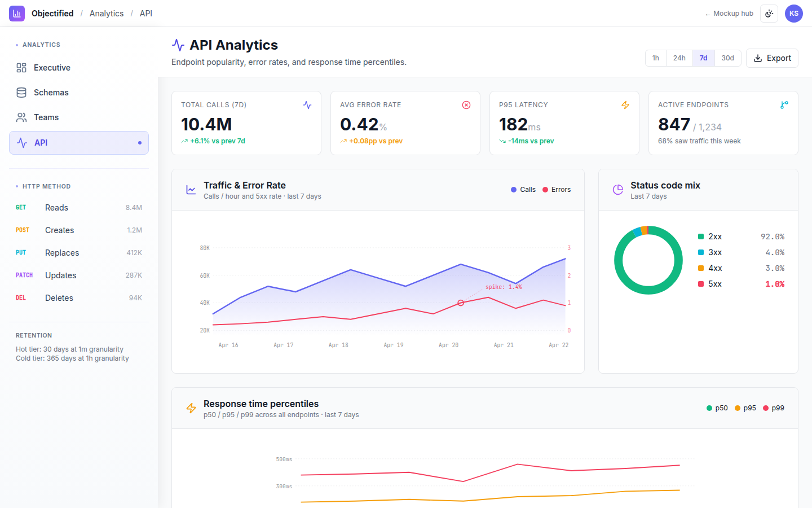The width and height of the screenshot is (812, 508).
Task: Select the 1h time range
Action: 656,58
